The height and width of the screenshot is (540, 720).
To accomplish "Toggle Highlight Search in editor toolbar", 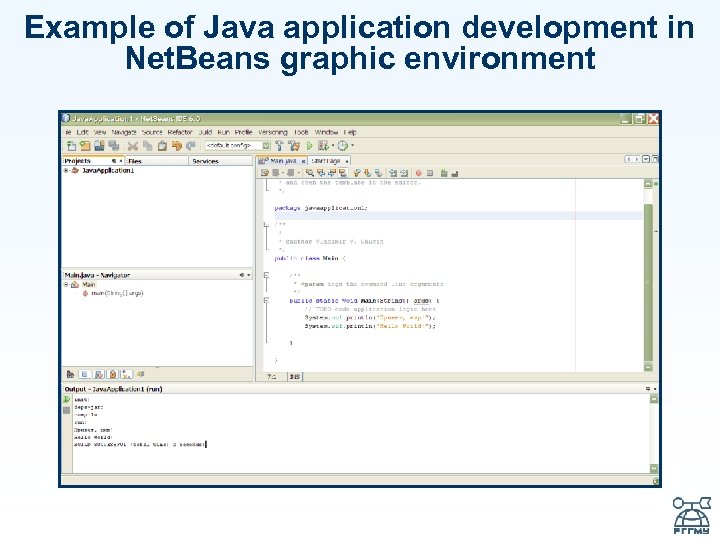I will (343, 173).
